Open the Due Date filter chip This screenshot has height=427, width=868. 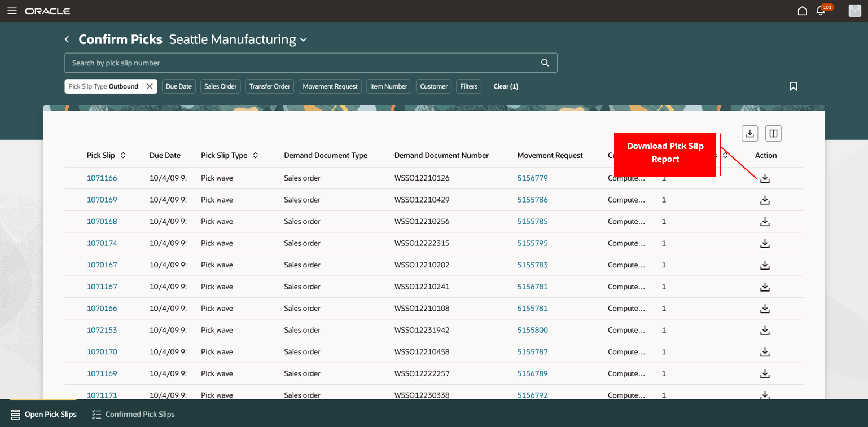179,86
